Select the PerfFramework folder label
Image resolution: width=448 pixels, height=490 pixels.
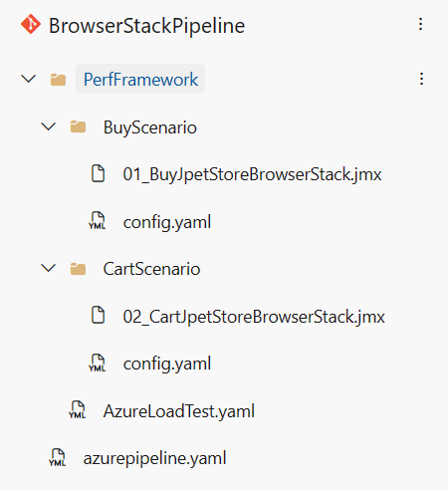point(140,79)
